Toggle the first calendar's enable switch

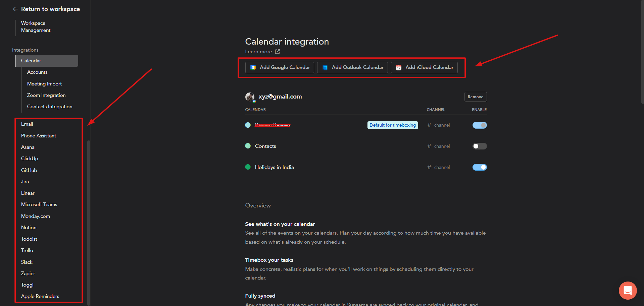click(x=480, y=125)
